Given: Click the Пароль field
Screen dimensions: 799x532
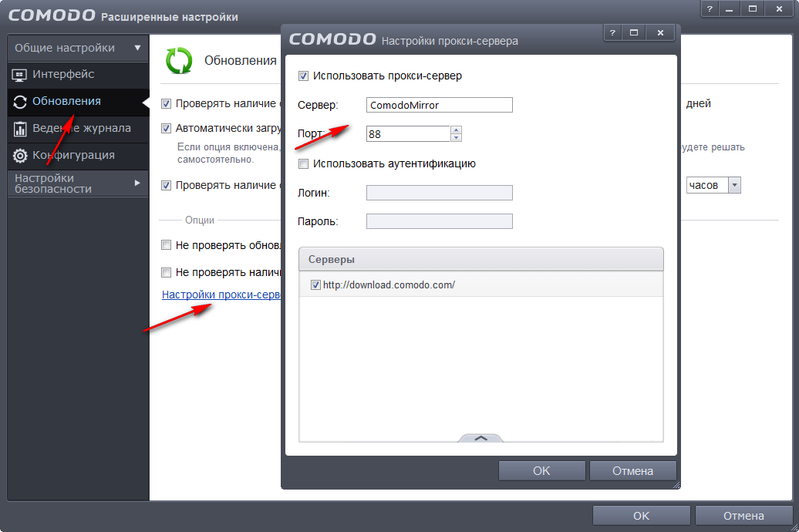Looking at the screenshot, I should coord(440,221).
